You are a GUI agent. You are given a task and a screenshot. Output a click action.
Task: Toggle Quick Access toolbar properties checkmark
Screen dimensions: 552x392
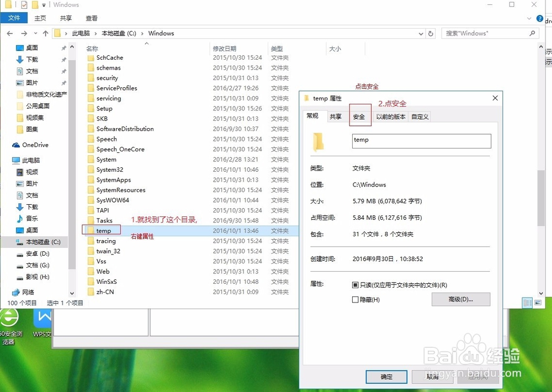tap(24, 5)
